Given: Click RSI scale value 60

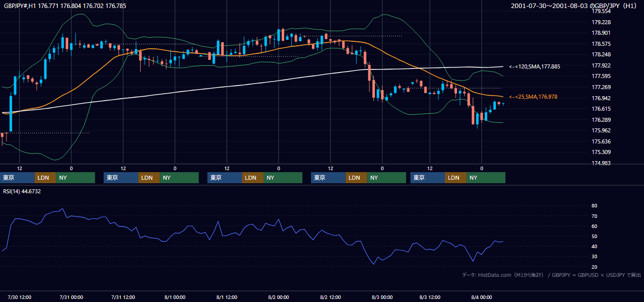Looking at the screenshot, I should pos(594,226).
